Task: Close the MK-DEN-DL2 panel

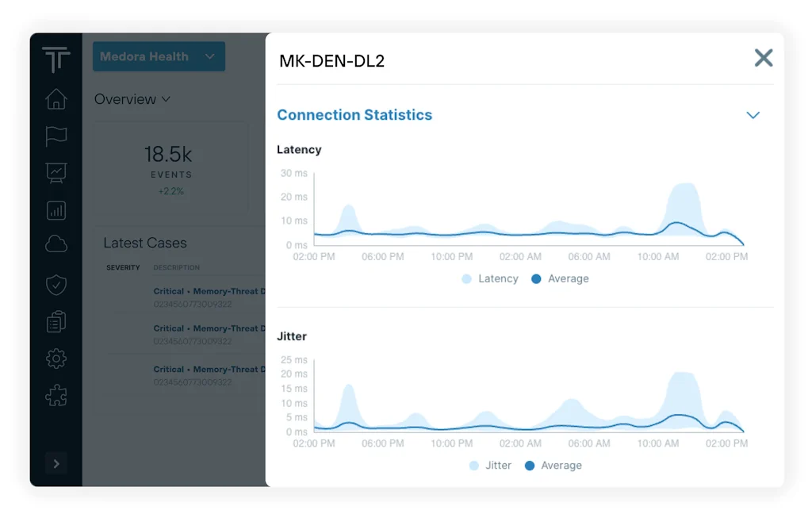Action: (x=763, y=58)
